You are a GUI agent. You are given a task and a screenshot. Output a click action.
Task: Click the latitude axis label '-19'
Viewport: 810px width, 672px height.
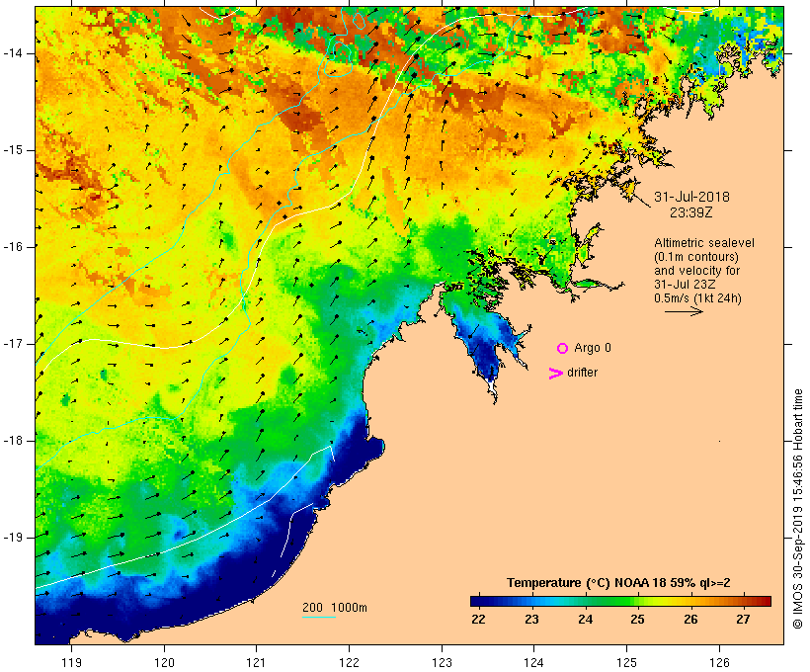(x=13, y=538)
